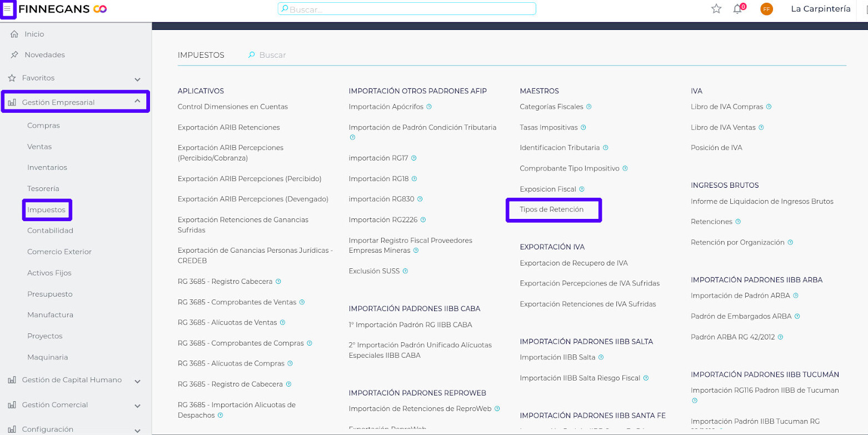Expand the Gestión Comercial section
Image resolution: width=868 pixels, height=435 pixels.
click(x=137, y=406)
